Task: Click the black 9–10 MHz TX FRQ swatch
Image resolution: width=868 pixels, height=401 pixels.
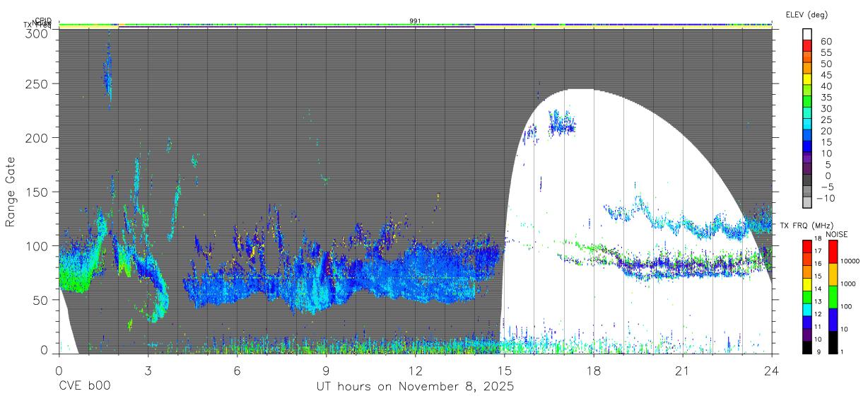Action: [807, 347]
